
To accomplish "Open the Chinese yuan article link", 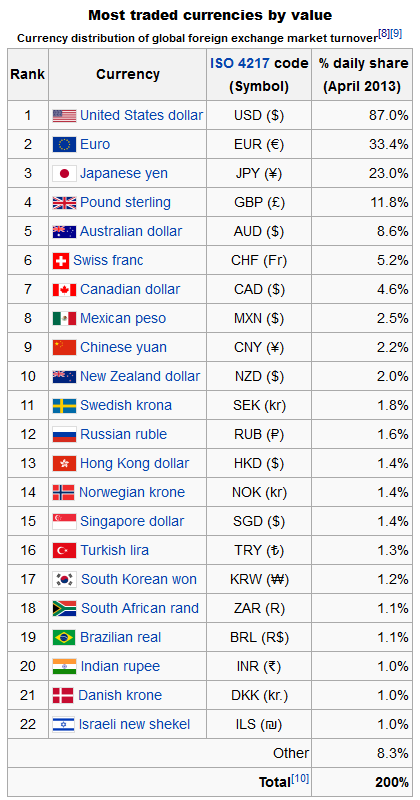I will [x=123, y=347].
